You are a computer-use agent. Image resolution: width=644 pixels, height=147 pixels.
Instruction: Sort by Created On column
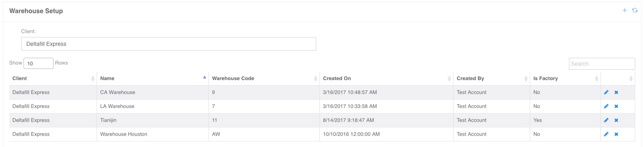click(386, 78)
